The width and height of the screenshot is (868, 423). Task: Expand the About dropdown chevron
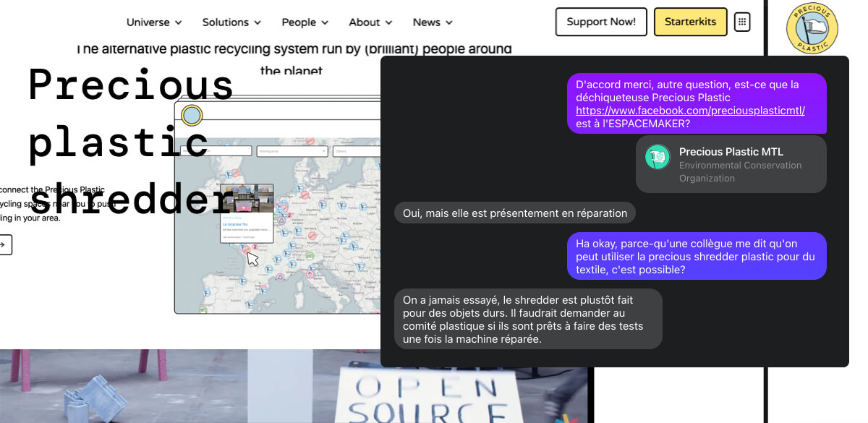click(x=388, y=23)
